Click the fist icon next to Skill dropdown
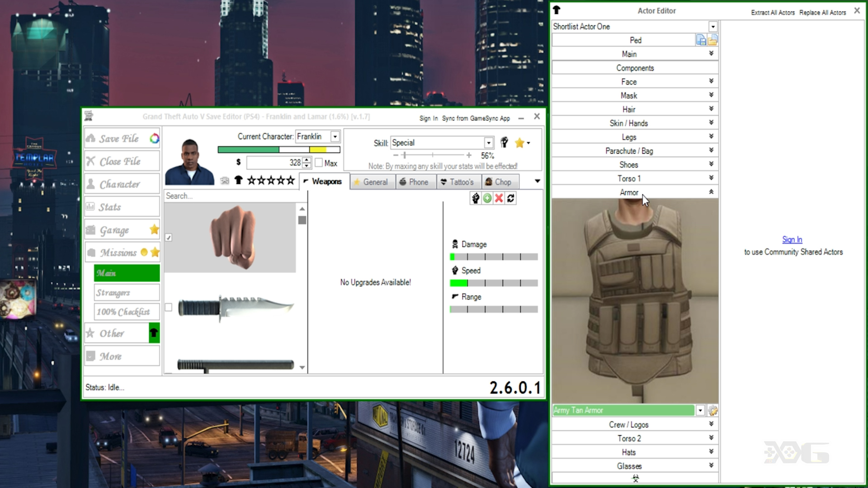This screenshot has width=868, height=488. (x=504, y=143)
